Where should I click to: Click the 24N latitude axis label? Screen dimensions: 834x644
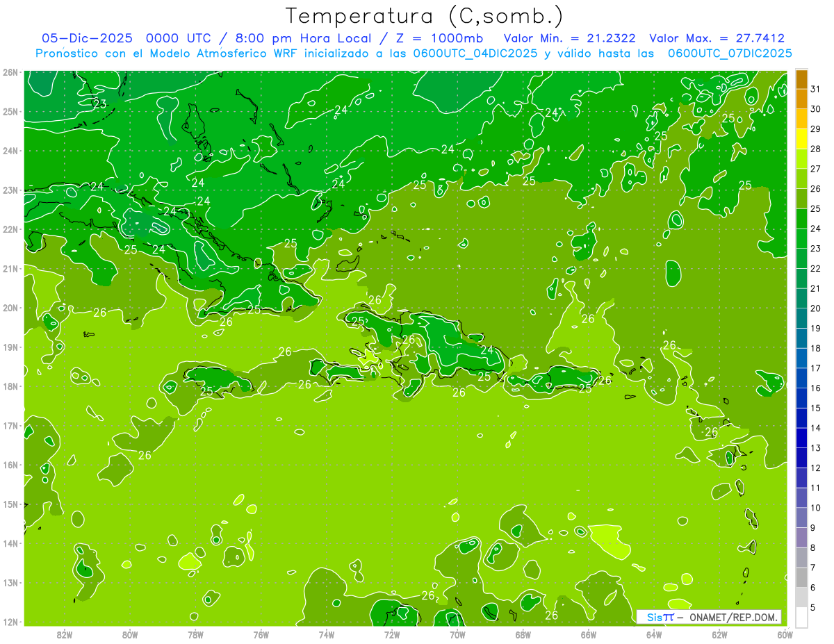coord(10,151)
